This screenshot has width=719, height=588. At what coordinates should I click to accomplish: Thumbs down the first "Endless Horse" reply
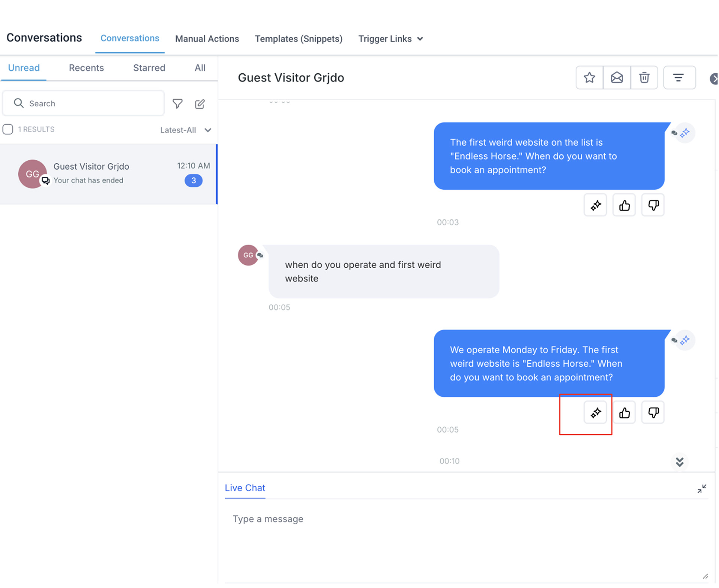(653, 205)
